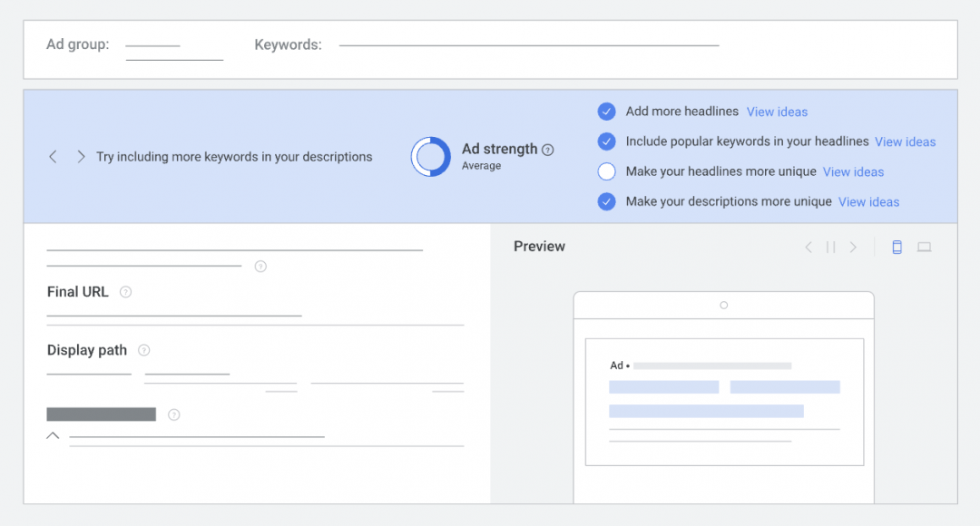Image resolution: width=980 pixels, height=526 pixels.
Task: Toggle 'Make your descriptions more unique' checkmark
Action: 607,201
